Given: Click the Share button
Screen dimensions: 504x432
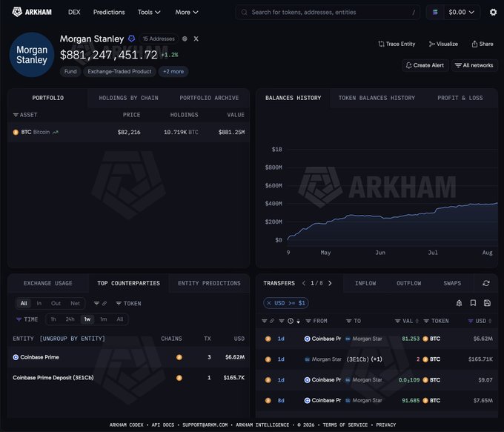Looking at the screenshot, I should pos(483,44).
